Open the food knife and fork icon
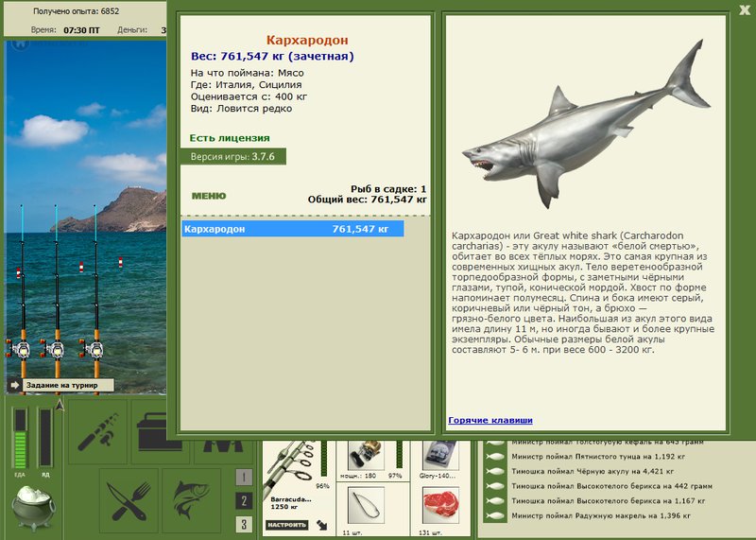The width and height of the screenshot is (756, 540). coord(129,500)
